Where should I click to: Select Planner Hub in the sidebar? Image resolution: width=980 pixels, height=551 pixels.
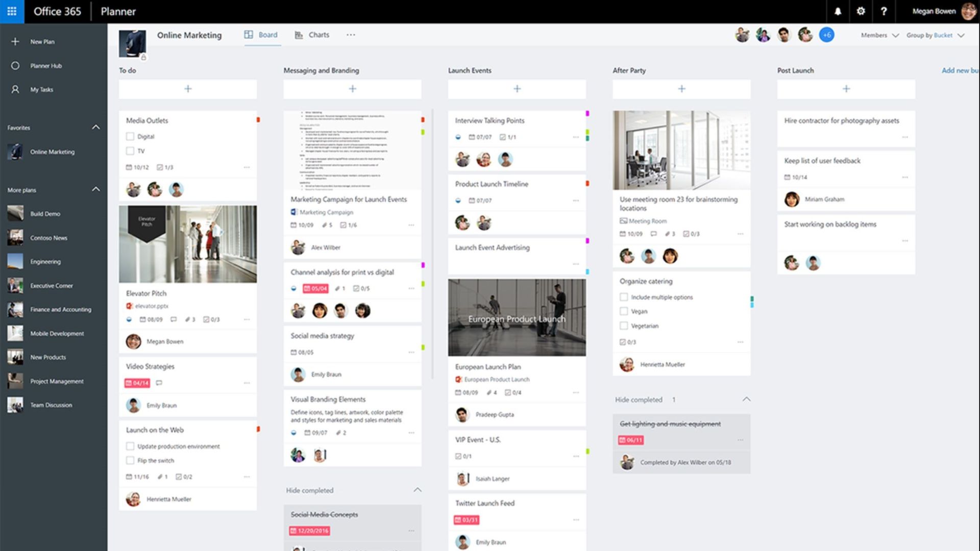[x=45, y=65]
